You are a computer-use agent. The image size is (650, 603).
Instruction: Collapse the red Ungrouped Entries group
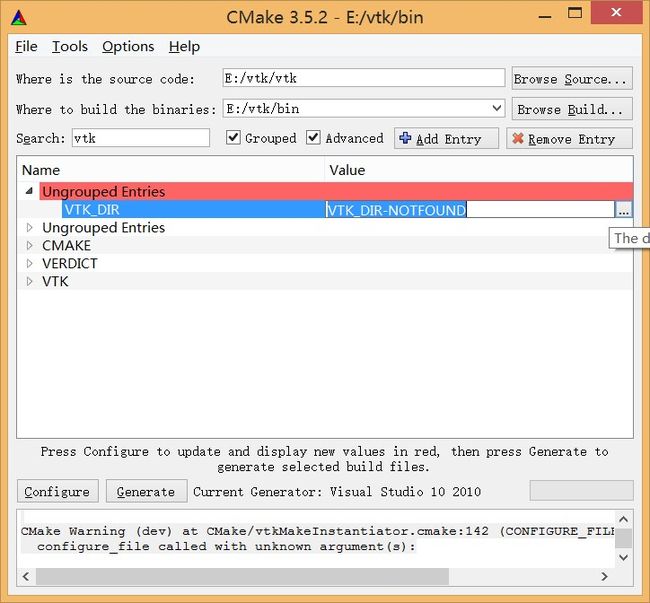tap(29, 191)
